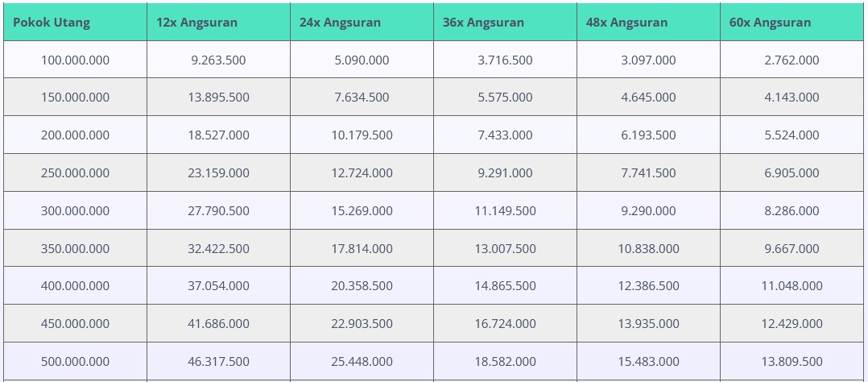Viewport: 868px width, 382px height.
Task: Click the 9.263.500 installment cell
Action: coord(218,60)
